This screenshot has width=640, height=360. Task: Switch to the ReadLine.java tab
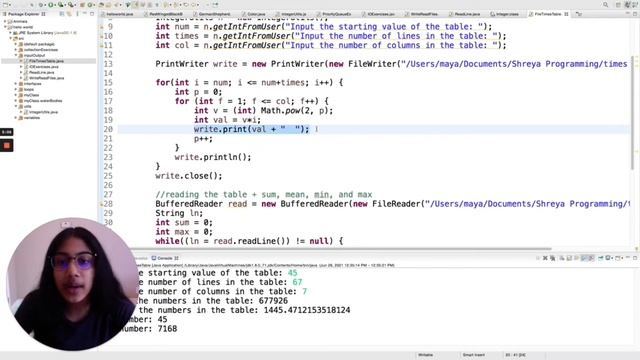click(x=464, y=14)
